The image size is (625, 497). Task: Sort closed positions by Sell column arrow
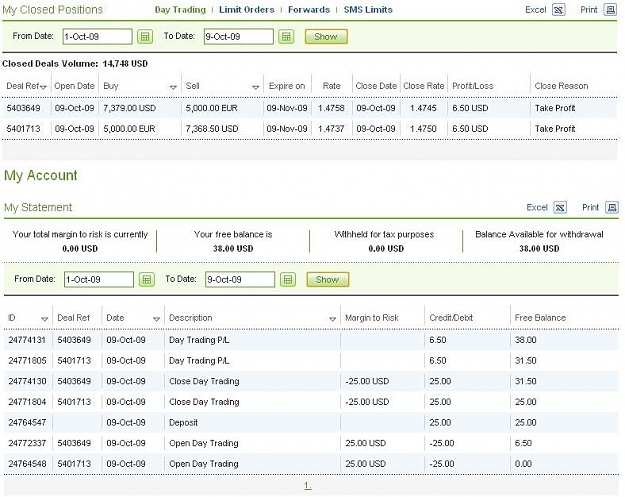[x=256, y=87]
